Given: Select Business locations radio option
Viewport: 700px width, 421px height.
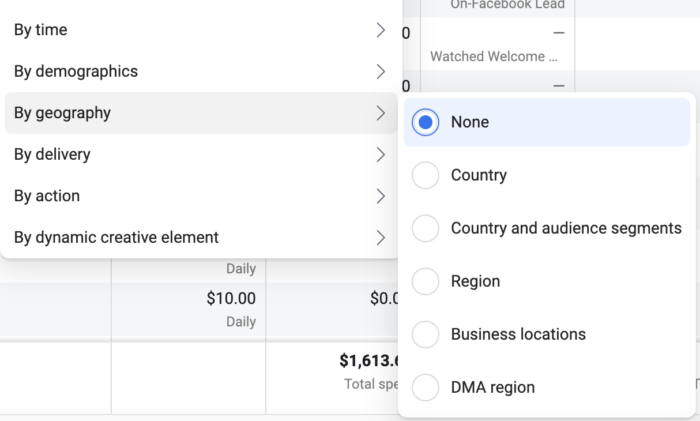Looking at the screenshot, I should point(425,334).
